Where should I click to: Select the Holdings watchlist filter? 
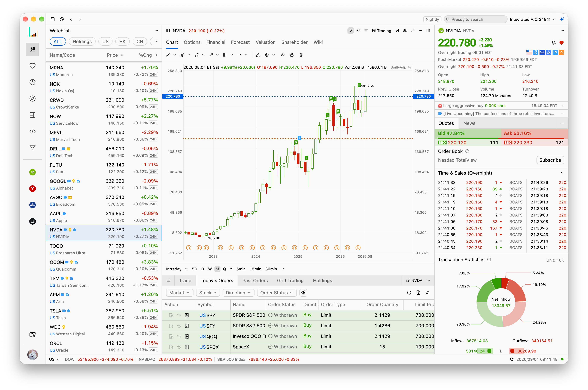[82, 42]
